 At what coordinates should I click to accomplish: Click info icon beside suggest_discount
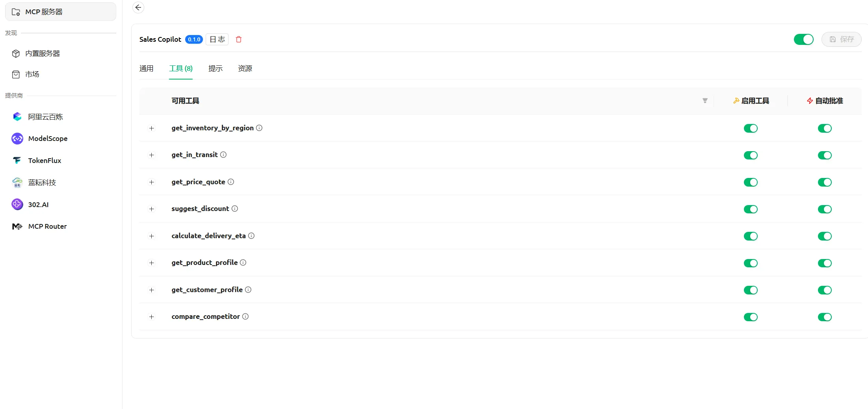click(x=235, y=209)
